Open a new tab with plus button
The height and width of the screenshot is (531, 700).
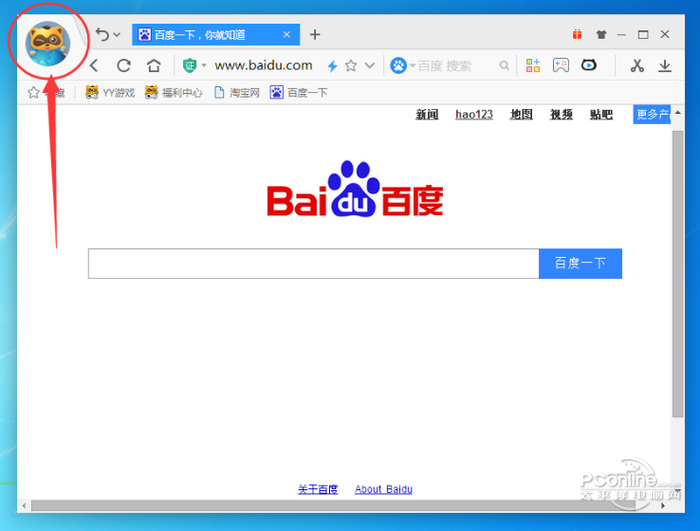pos(315,34)
